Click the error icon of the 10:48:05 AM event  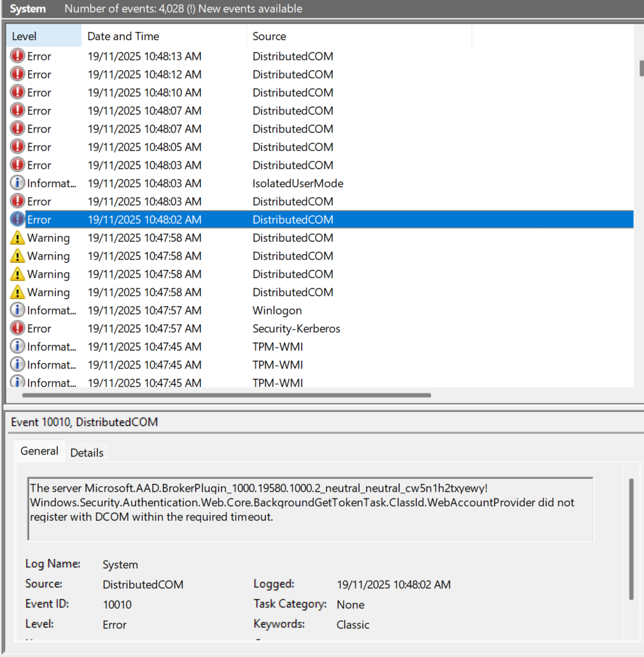pyautogui.click(x=17, y=146)
